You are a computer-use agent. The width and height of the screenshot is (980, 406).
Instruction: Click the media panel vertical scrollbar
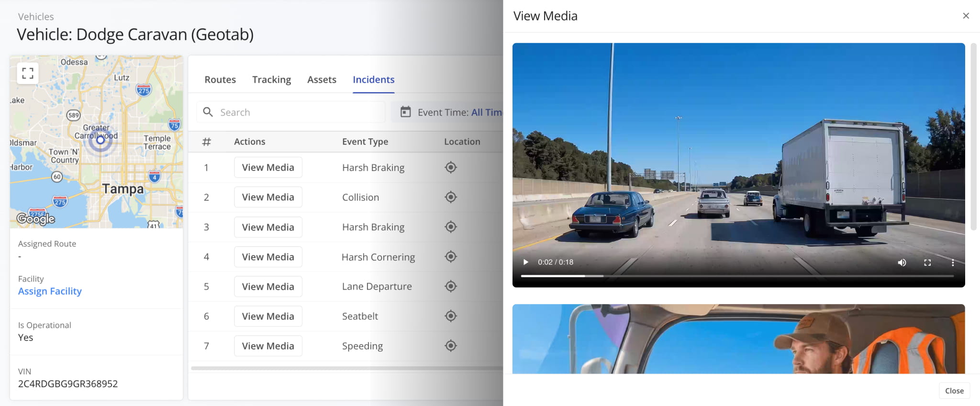click(x=973, y=136)
